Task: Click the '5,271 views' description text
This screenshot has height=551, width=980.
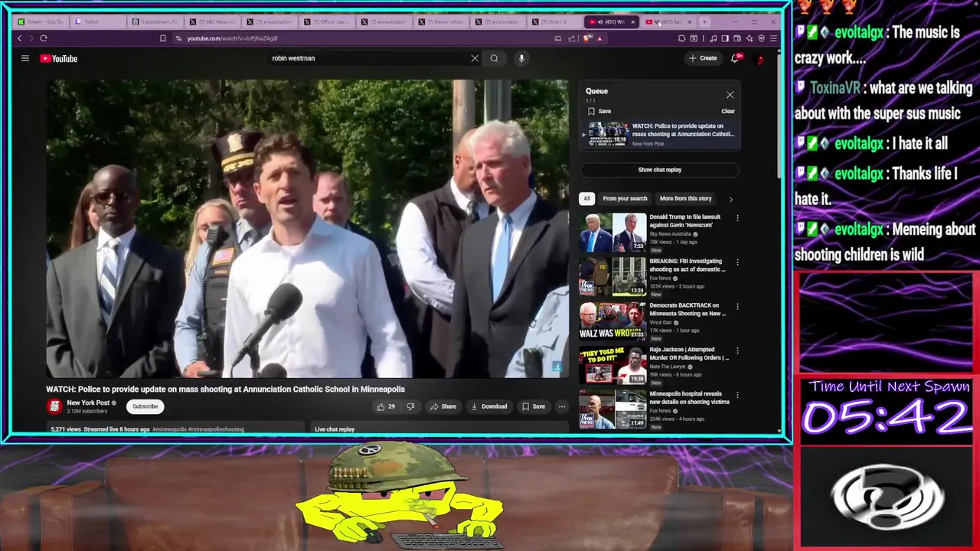Action: point(66,429)
